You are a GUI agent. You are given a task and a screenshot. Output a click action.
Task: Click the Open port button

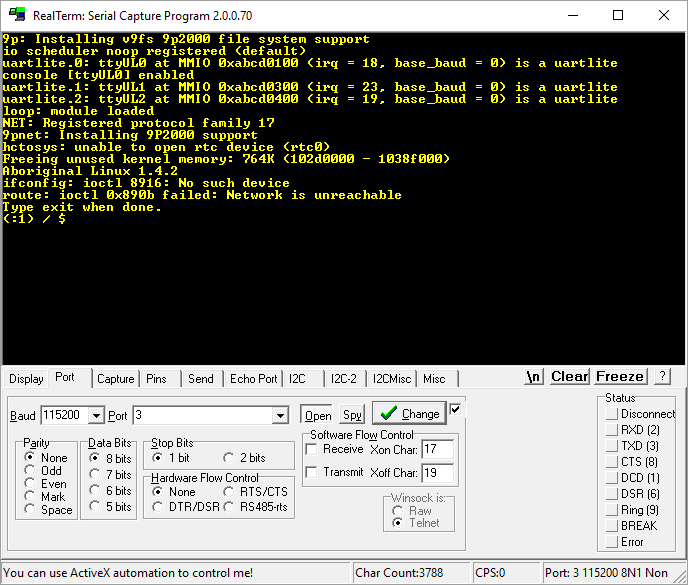coord(318,415)
